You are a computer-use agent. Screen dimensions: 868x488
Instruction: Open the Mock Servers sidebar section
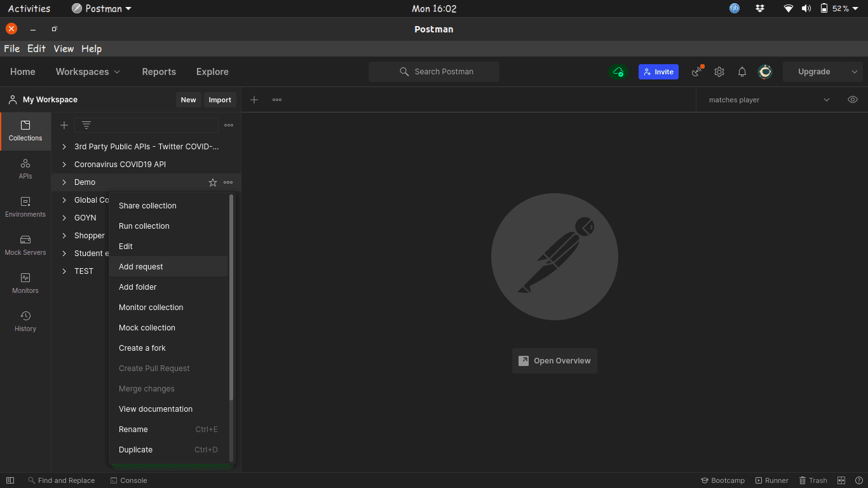point(25,245)
